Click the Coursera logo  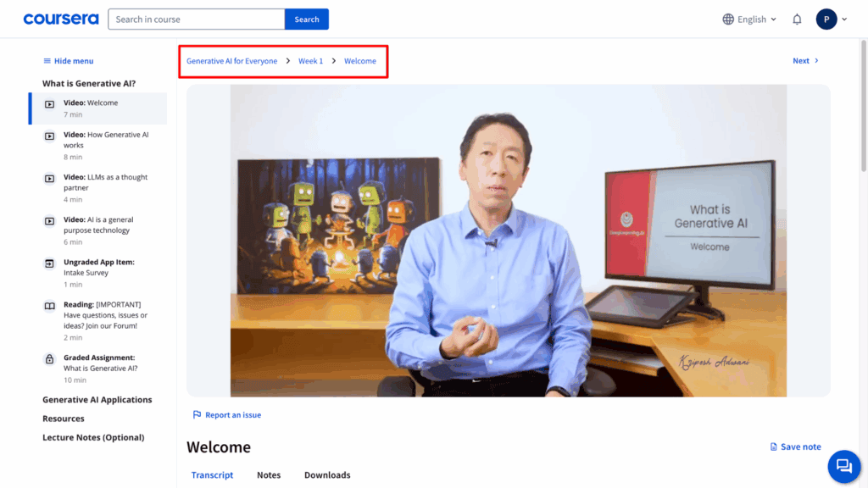[60, 19]
